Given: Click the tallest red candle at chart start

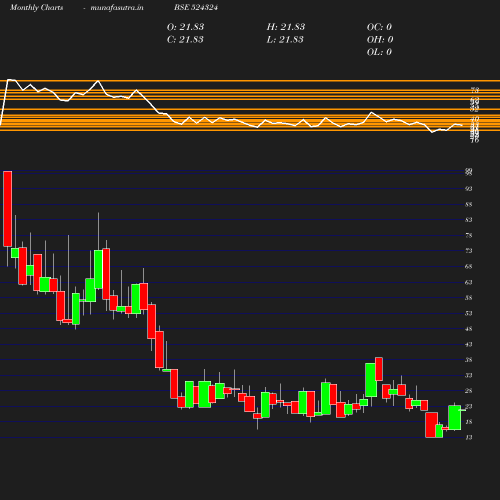Looking at the screenshot, I should tap(8, 209).
